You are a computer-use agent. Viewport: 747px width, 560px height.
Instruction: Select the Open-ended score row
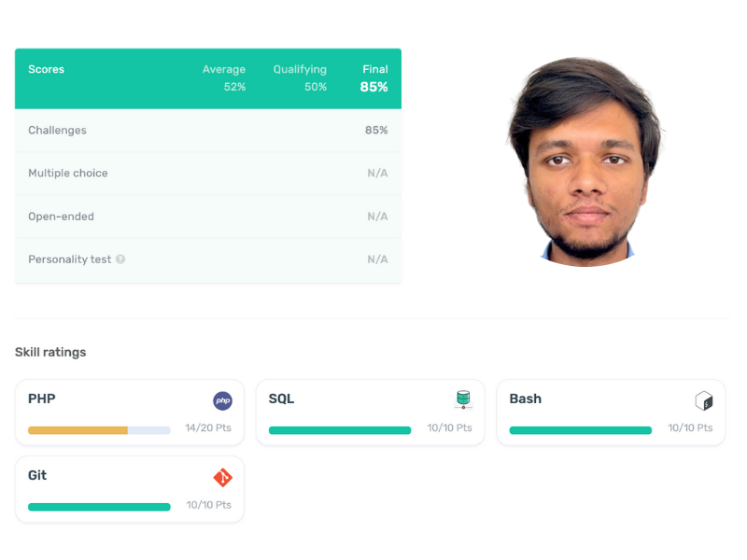(208, 217)
